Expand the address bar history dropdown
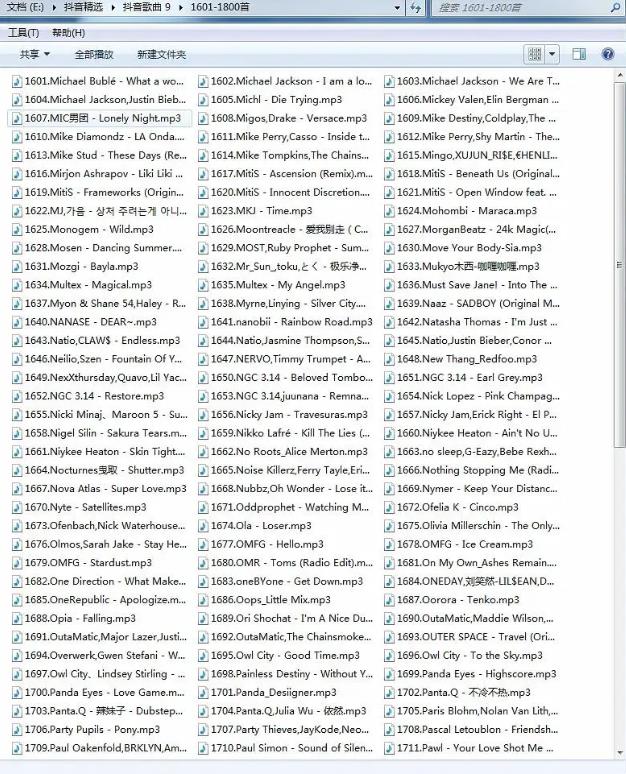This screenshot has height=774, width=626. [397, 8]
